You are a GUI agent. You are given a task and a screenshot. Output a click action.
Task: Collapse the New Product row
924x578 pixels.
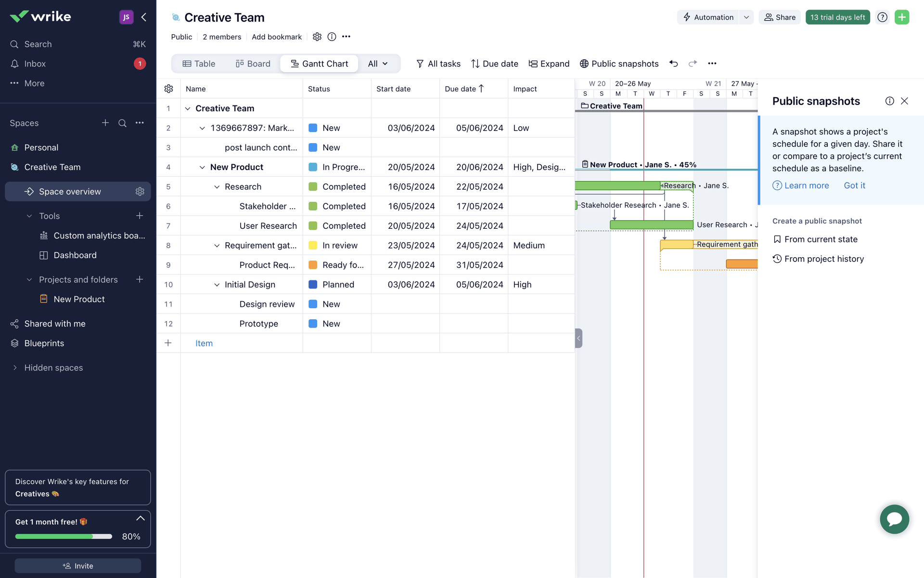coord(202,167)
